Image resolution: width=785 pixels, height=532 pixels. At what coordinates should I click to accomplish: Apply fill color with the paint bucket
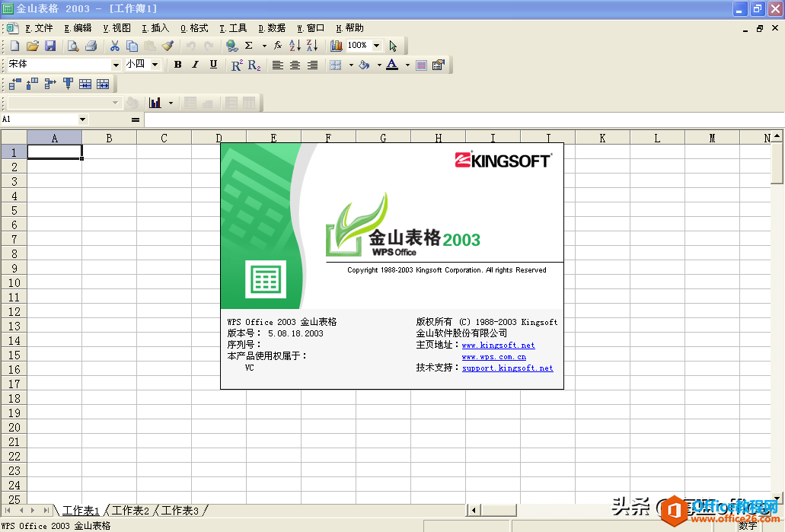click(365, 65)
